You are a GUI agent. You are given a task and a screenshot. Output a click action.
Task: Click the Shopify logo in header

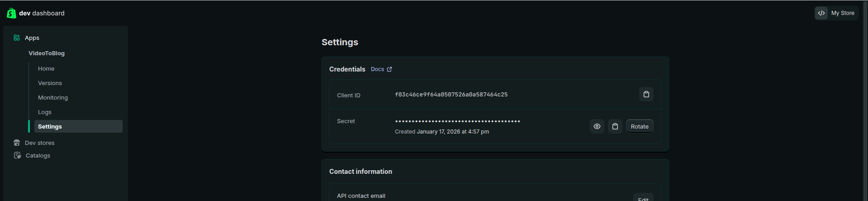[x=11, y=13]
